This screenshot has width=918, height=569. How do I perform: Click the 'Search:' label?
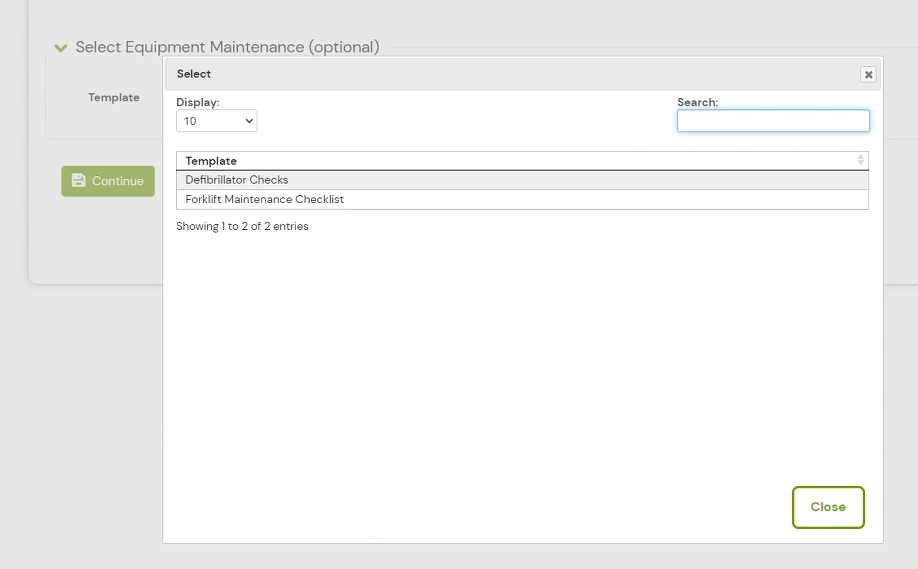(697, 102)
